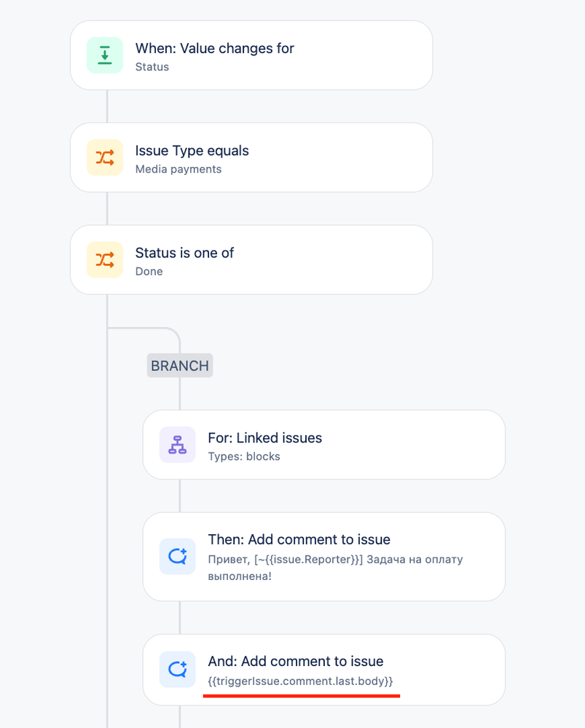Select the purple branch icon for Linked issues
Image resolution: width=585 pixels, height=728 pixels.
[177, 445]
